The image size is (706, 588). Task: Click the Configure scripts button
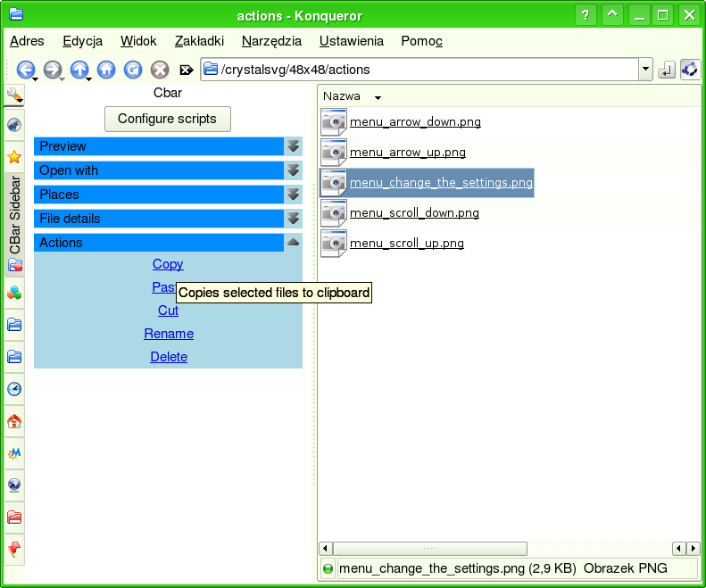168,119
